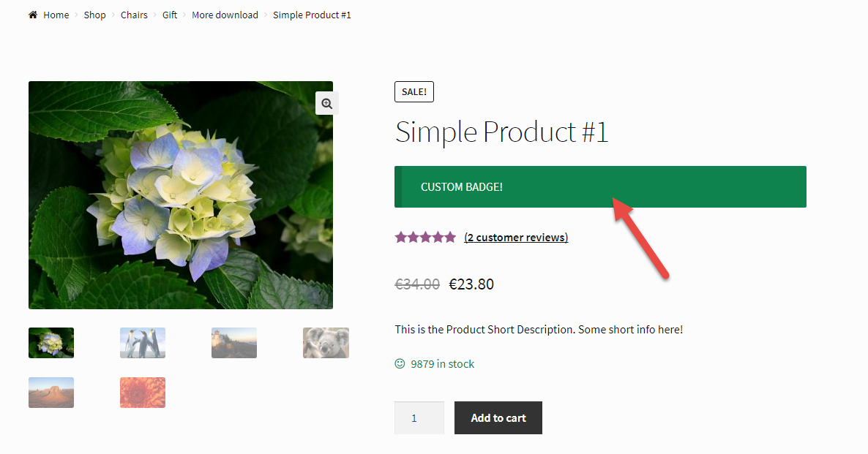
Task: Open the 2 customer reviews link
Action: (516, 237)
